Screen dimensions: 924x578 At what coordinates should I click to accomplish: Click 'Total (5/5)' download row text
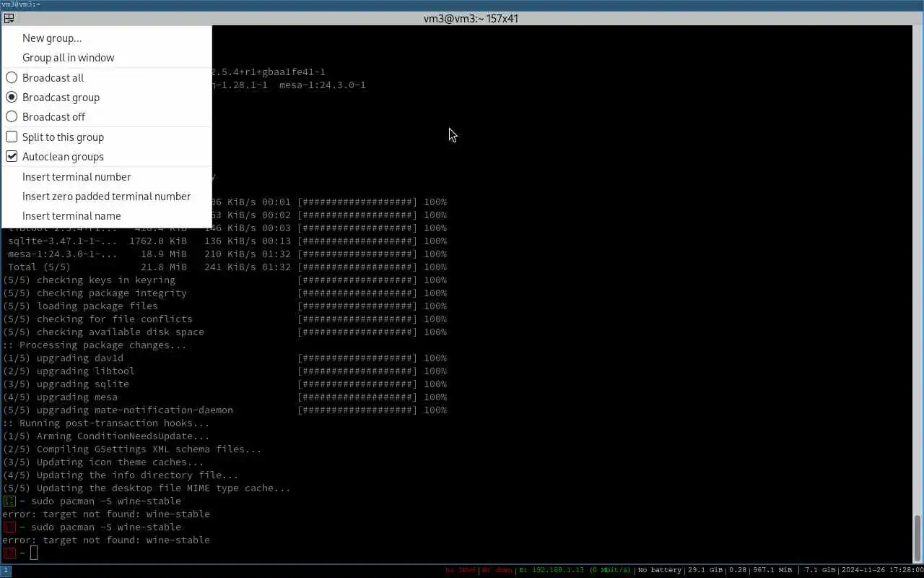[x=39, y=267]
